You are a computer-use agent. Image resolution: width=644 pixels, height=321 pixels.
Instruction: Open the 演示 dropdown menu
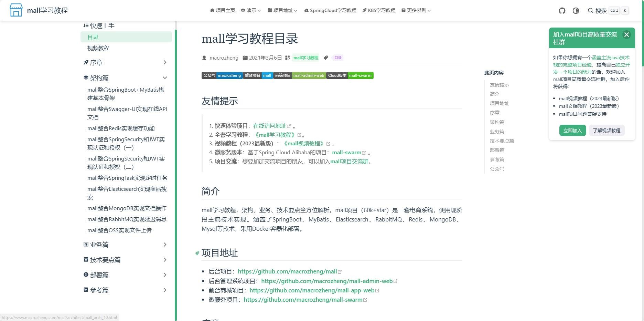pyautogui.click(x=251, y=10)
